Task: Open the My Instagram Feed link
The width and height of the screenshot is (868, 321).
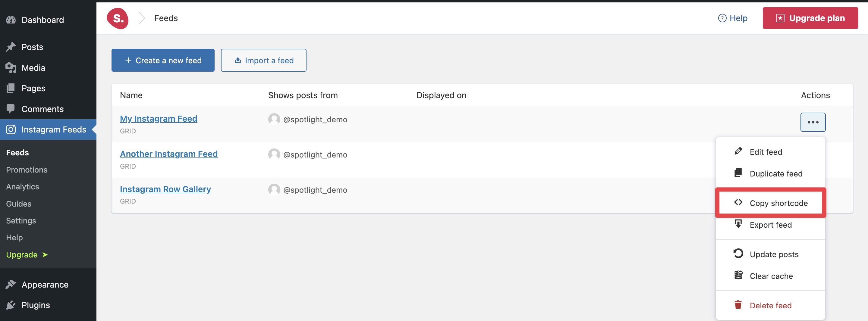Action: tap(158, 119)
